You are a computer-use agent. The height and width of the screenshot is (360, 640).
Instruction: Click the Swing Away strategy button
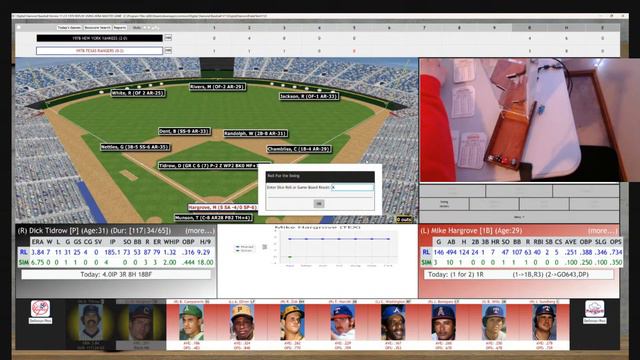tap(444, 204)
